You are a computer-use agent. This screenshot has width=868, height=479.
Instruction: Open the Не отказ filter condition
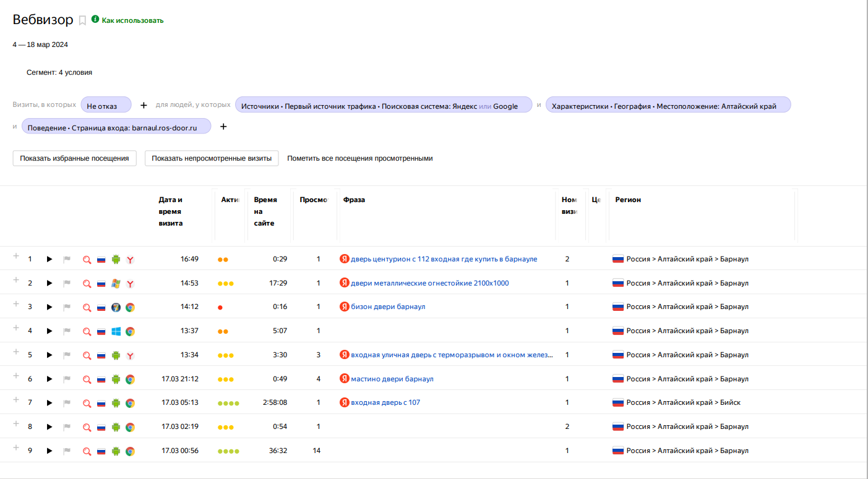(106, 106)
